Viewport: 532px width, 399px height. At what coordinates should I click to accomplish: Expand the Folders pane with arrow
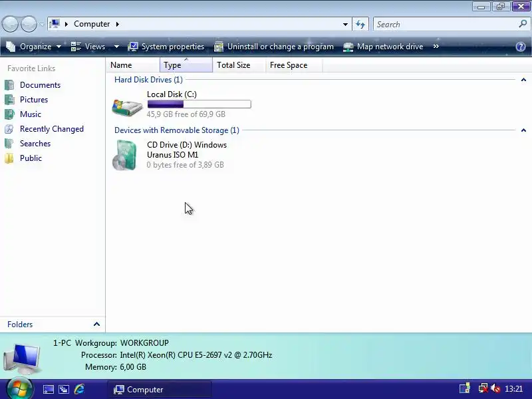(96, 324)
